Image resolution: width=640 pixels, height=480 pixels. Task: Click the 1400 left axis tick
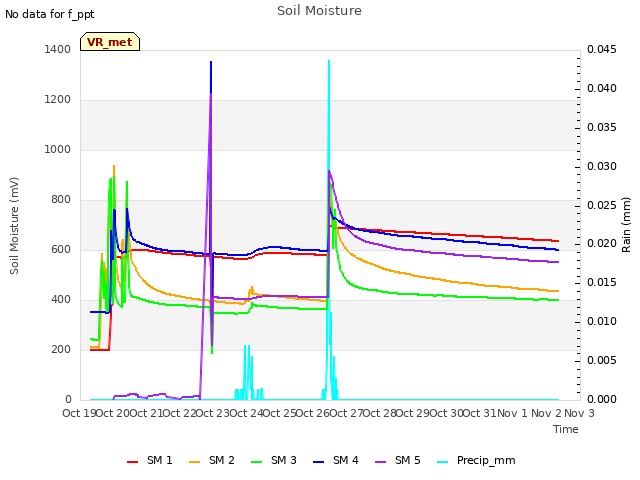point(58,49)
